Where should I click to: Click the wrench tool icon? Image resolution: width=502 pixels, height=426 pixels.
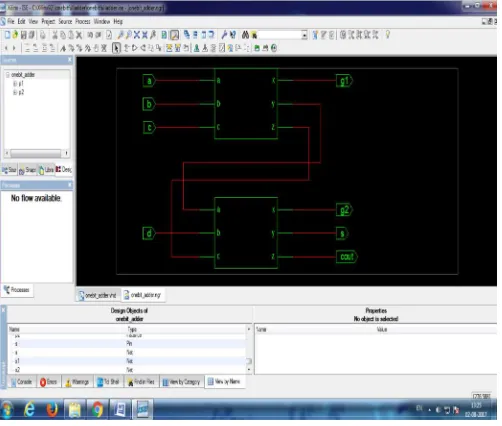(224, 35)
